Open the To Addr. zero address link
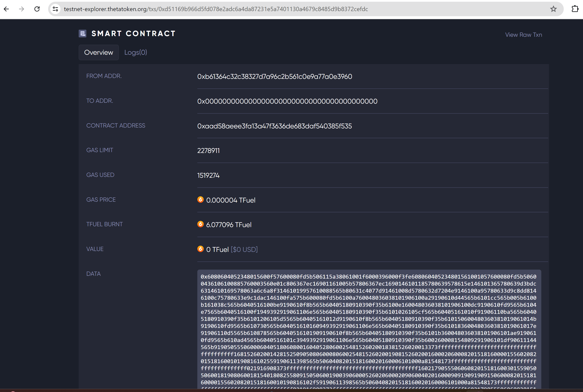The image size is (583, 392). (287, 101)
